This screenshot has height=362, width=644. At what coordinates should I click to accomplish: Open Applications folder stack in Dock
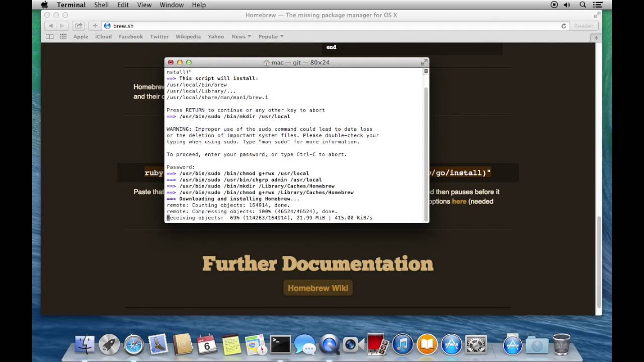[x=513, y=344]
